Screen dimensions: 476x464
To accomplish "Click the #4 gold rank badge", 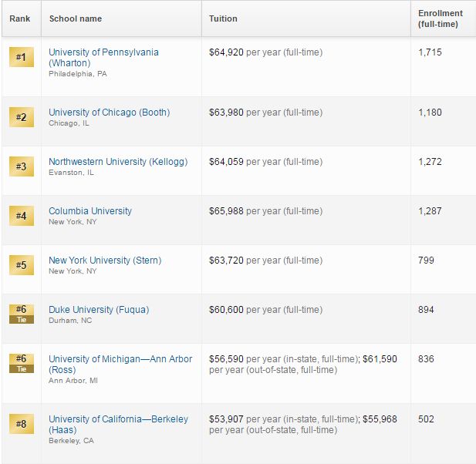I will [22, 216].
